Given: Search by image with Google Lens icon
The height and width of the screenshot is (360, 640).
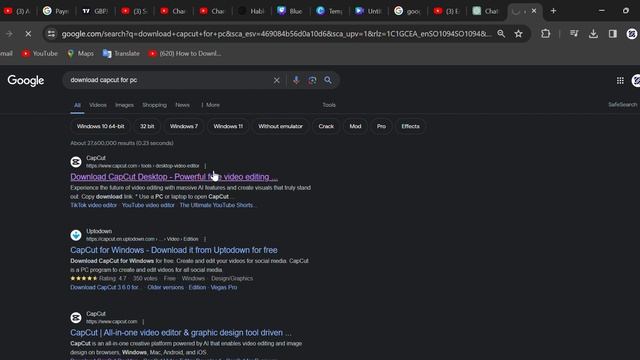Looking at the screenshot, I should point(312,80).
